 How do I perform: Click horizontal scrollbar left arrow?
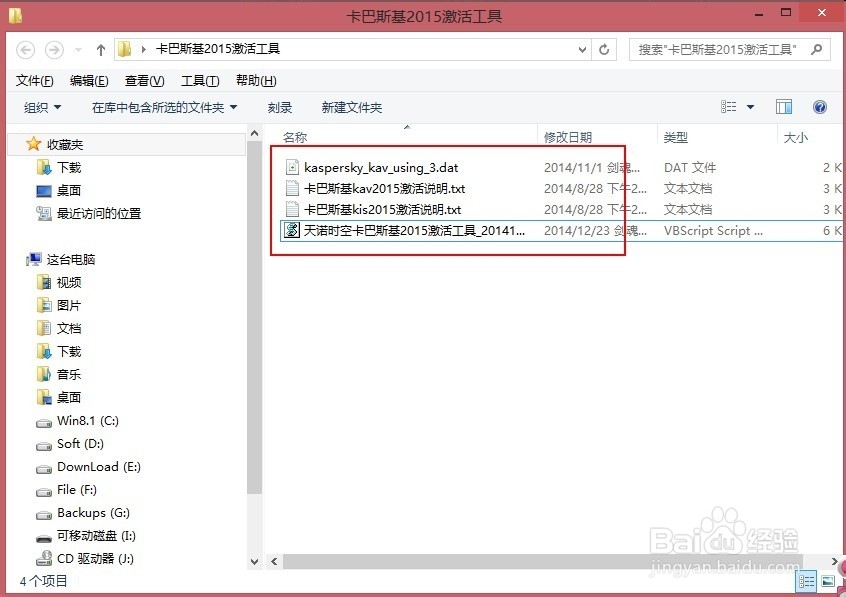click(274, 561)
